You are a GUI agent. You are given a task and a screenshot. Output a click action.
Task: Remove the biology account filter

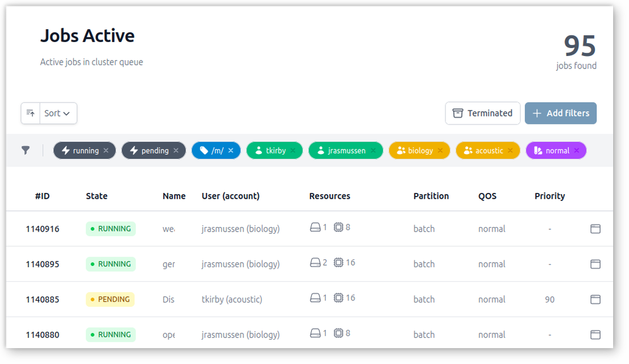[440, 151]
